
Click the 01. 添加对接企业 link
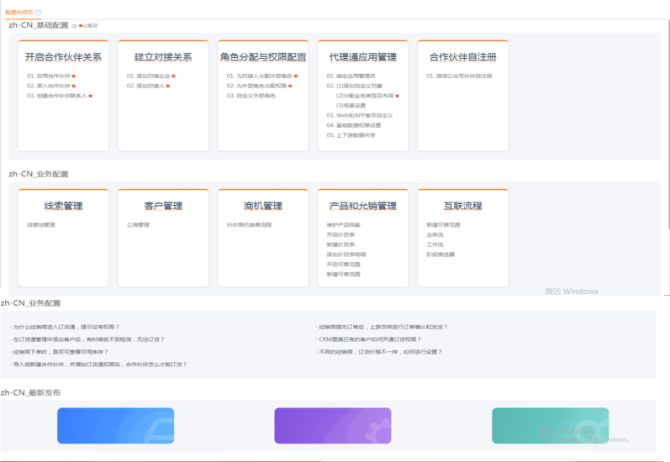148,75
